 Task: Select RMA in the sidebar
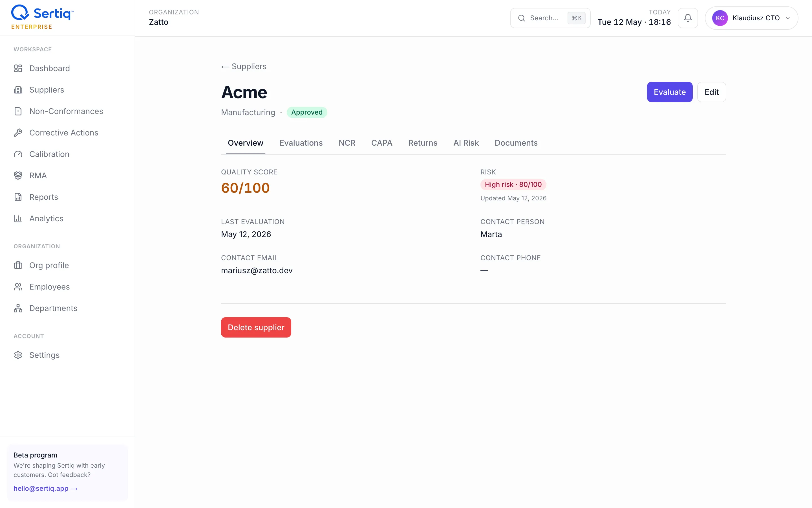click(x=38, y=176)
